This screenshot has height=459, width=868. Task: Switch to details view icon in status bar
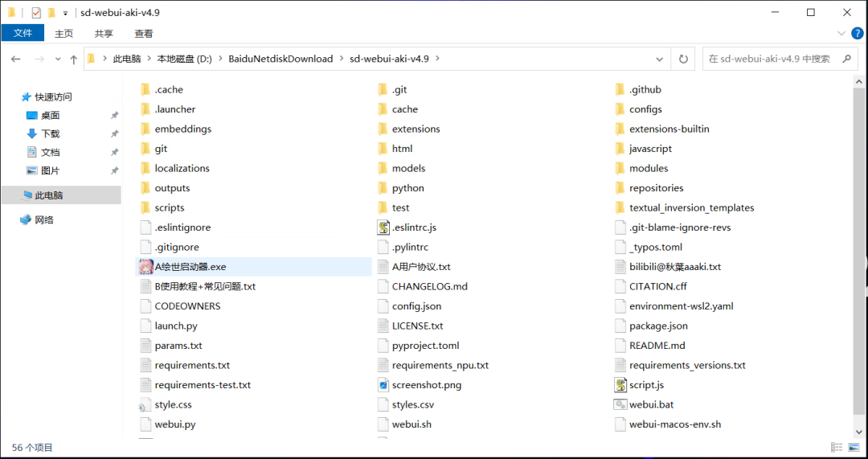[x=837, y=448]
